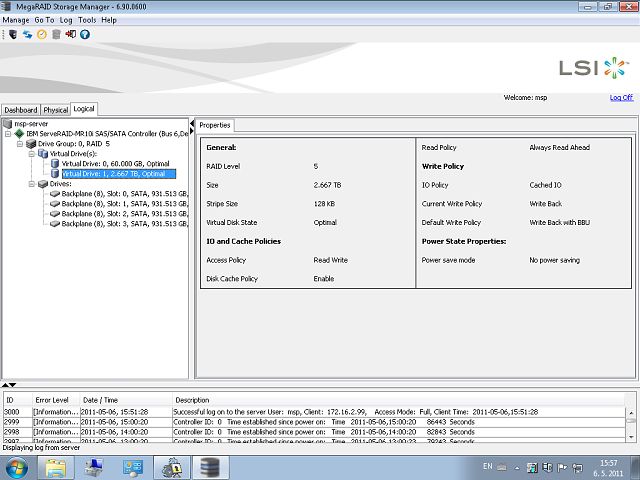Click the server shield toolbar icon
The width and height of the screenshot is (640, 480).
click(x=13, y=35)
